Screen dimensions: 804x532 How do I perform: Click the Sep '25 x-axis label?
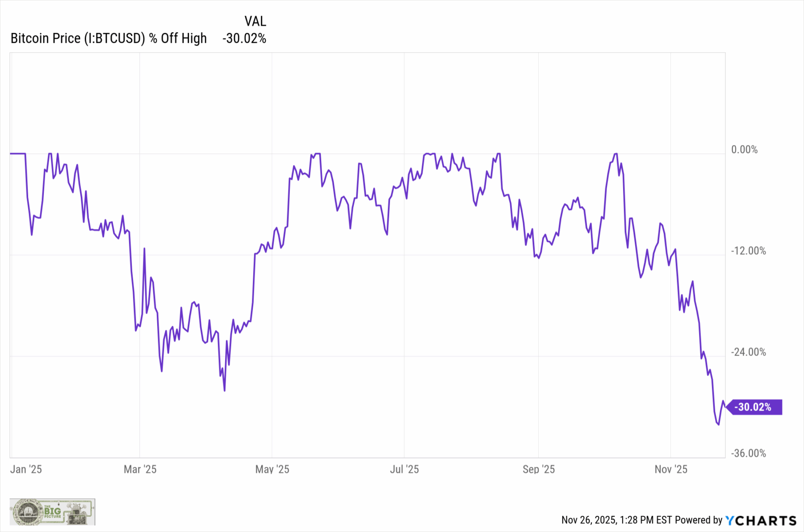[539, 469]
